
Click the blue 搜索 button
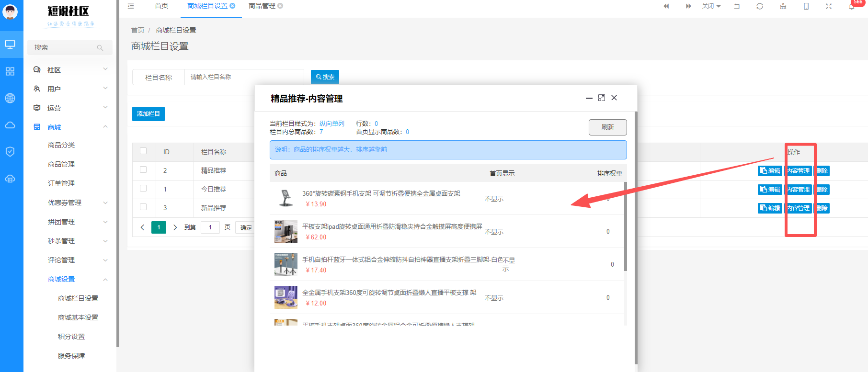click(x=325, y=77)
